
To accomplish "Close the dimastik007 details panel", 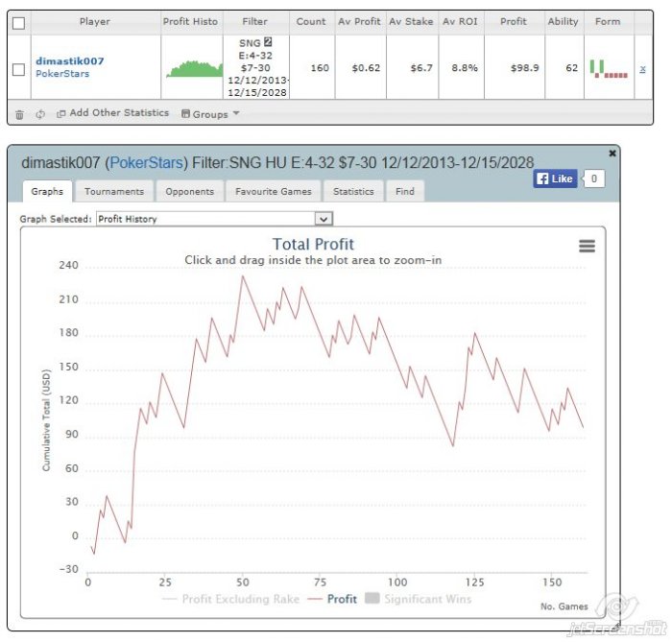I will 612,153.
